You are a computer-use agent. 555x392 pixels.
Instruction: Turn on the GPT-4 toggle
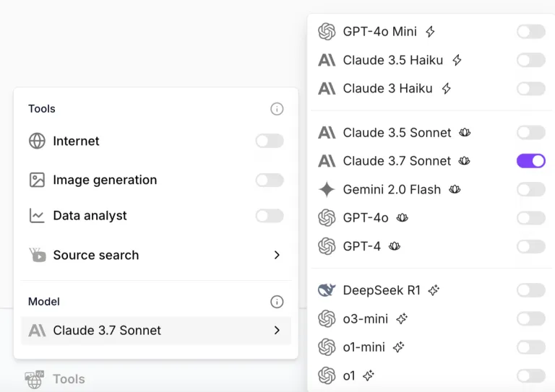[531, 246]
